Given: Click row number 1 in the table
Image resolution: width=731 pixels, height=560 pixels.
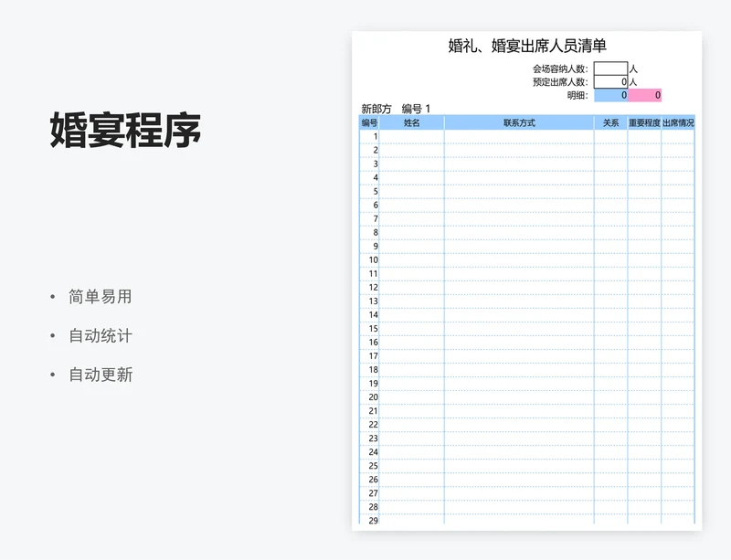Looking at the screenshot, I should (376, 137).
